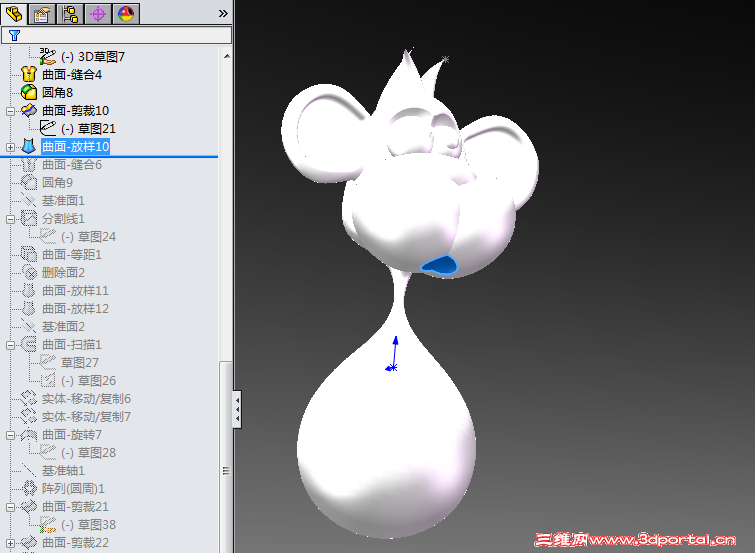Open the DimXpertManager tab
The height and width of the screenshot is (553, 755).
point(98,13)
